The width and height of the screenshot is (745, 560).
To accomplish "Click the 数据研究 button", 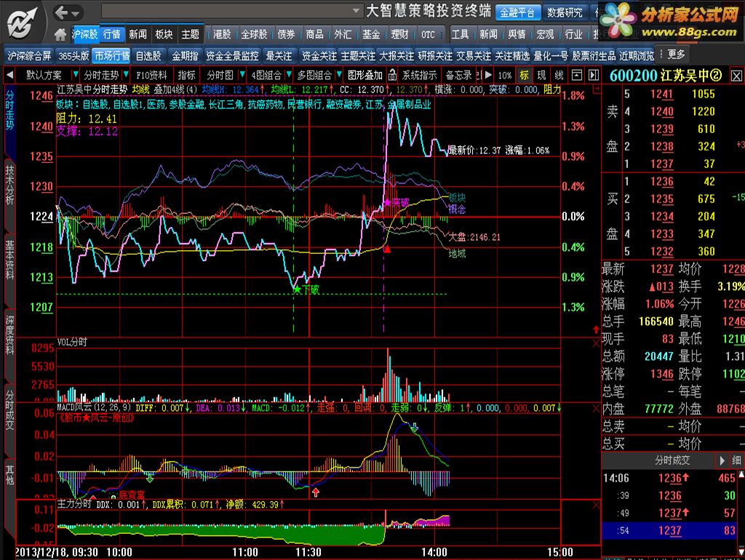I will pyautogui.click(x=565, y=13).
